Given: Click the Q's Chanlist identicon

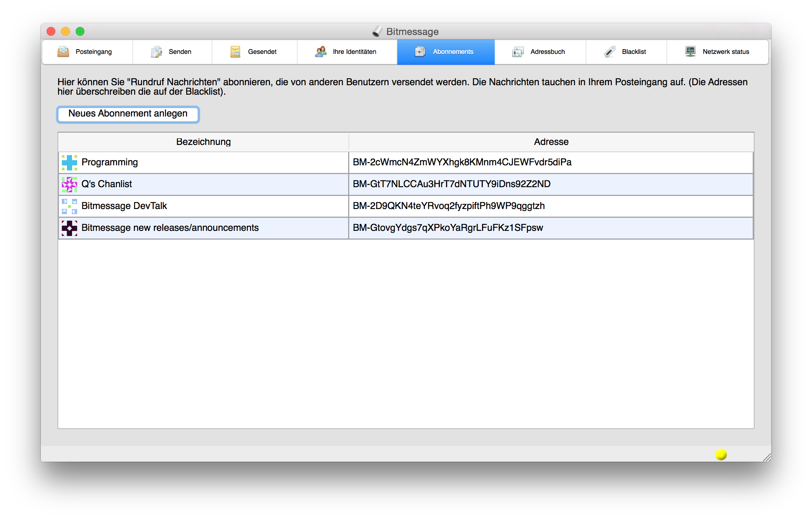Looking at the screenshot, I should click(x=69, y=184).
